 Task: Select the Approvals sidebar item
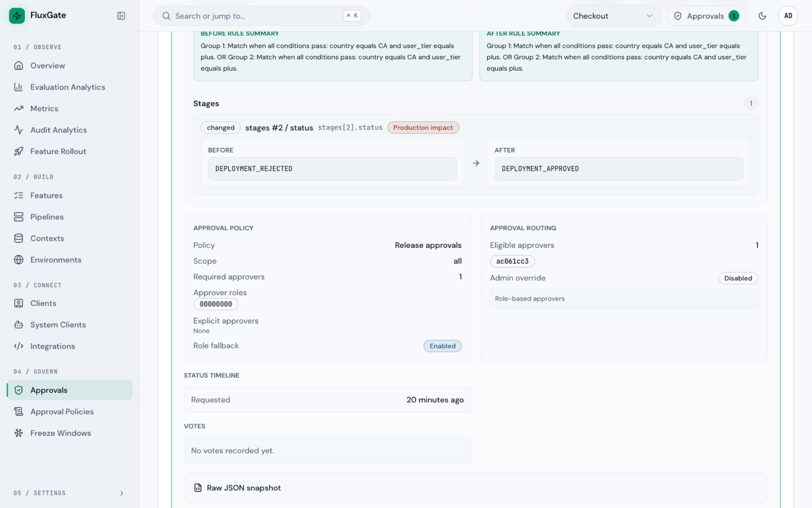70,390
